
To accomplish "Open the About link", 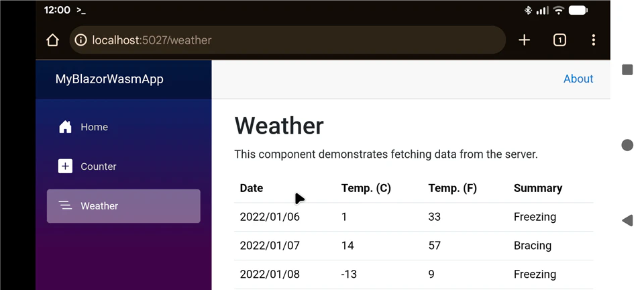I will coord(578,79).
